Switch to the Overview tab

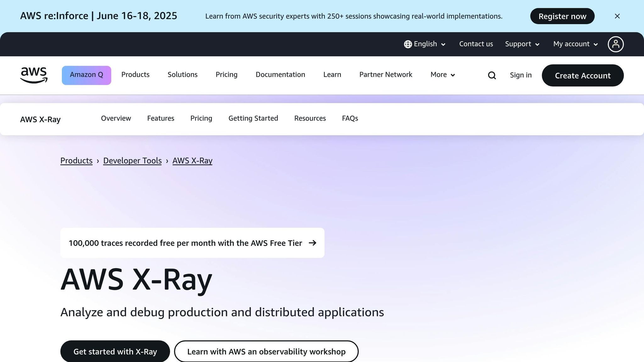click(x=116, y=118)
